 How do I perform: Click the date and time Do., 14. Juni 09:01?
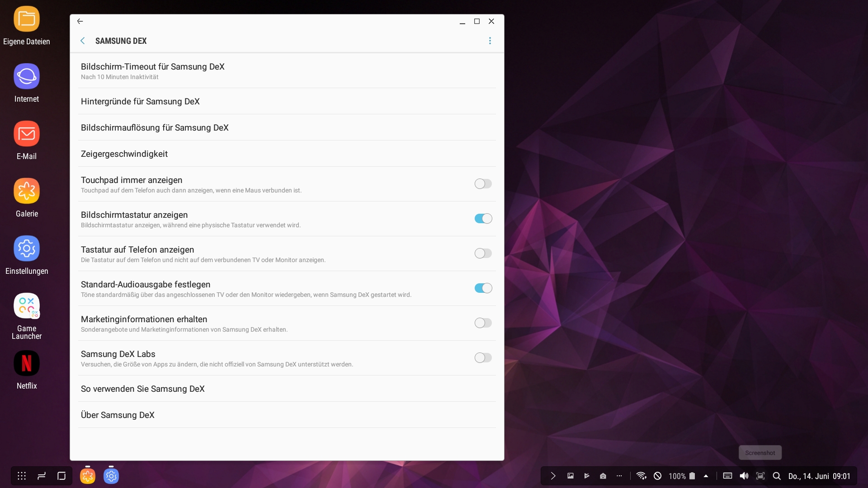coord(819,476)
